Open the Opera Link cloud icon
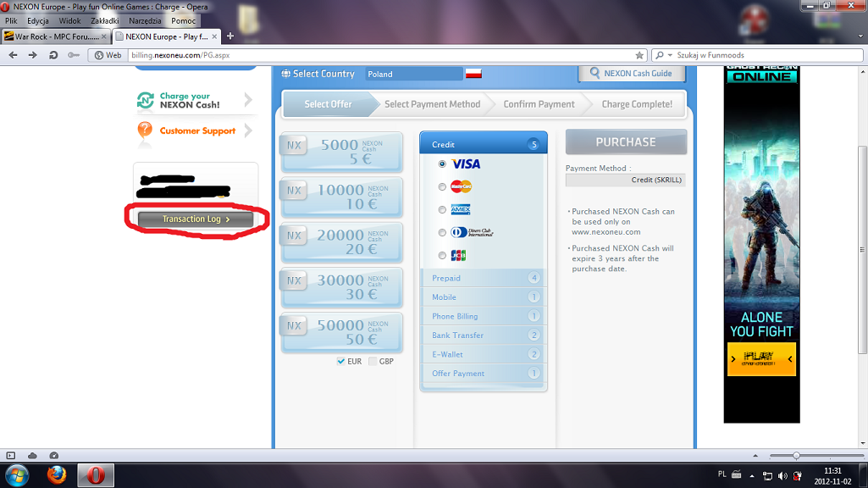The height and width of the screenshot is (488, 868). click(32, 455)
